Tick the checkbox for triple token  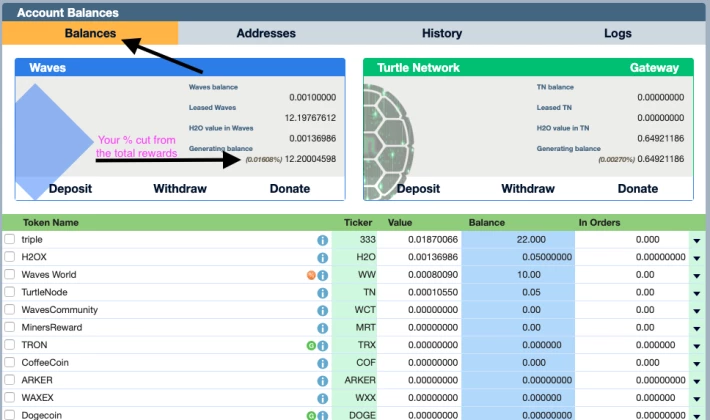(x=10, y=240)
